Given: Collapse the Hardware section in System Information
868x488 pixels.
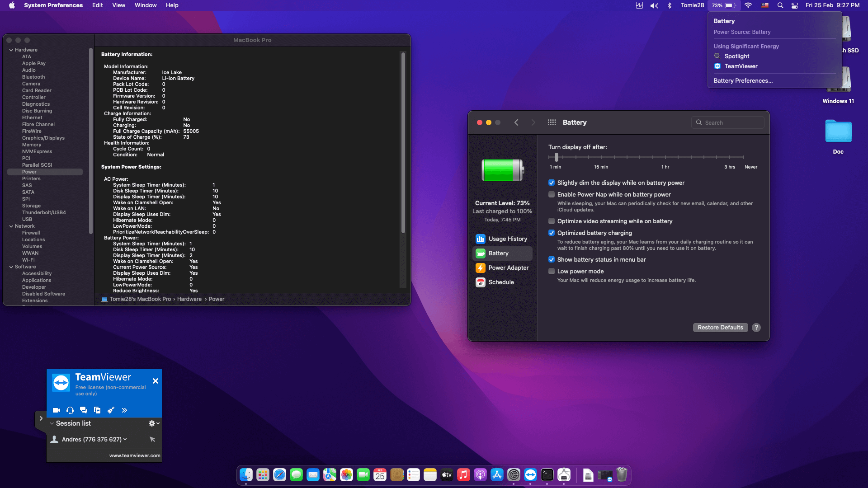Looking at the screenshot, I should click(x=11, y=50).
